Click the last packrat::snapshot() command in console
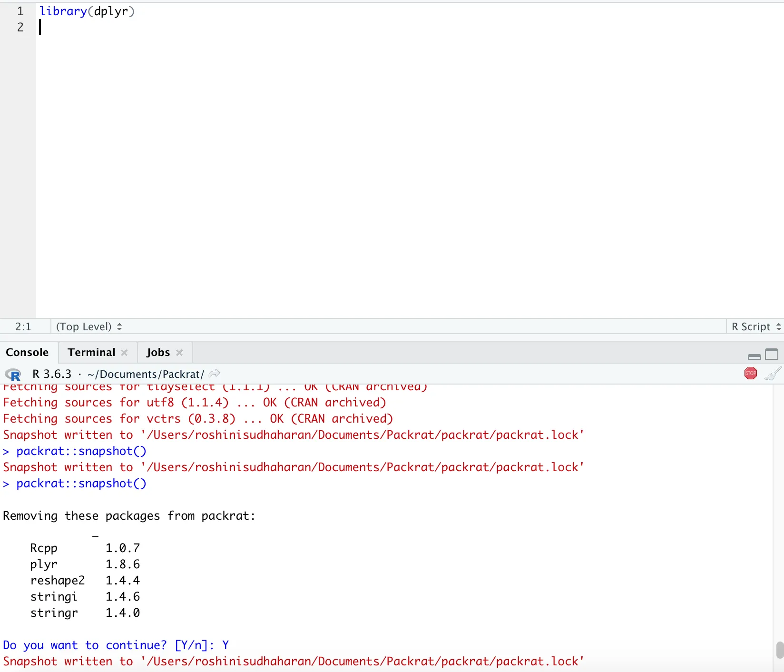The height and width of the screenshot is (672, 784). (x=81, y=484)
